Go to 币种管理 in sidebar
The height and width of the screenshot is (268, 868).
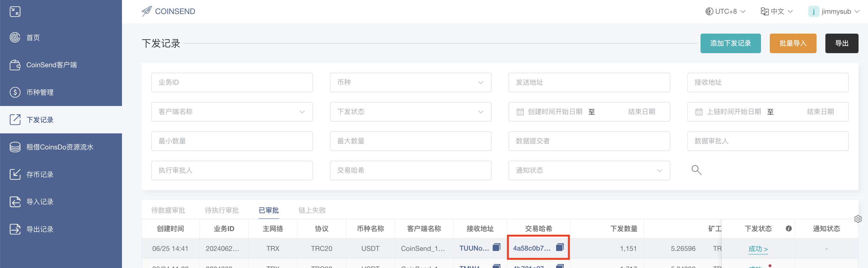40,92
